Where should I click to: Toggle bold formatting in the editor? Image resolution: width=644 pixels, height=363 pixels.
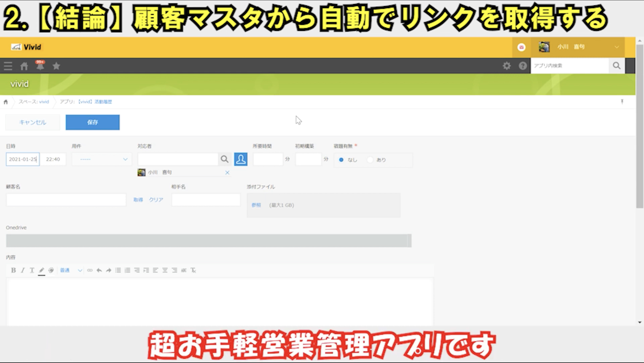13,270
